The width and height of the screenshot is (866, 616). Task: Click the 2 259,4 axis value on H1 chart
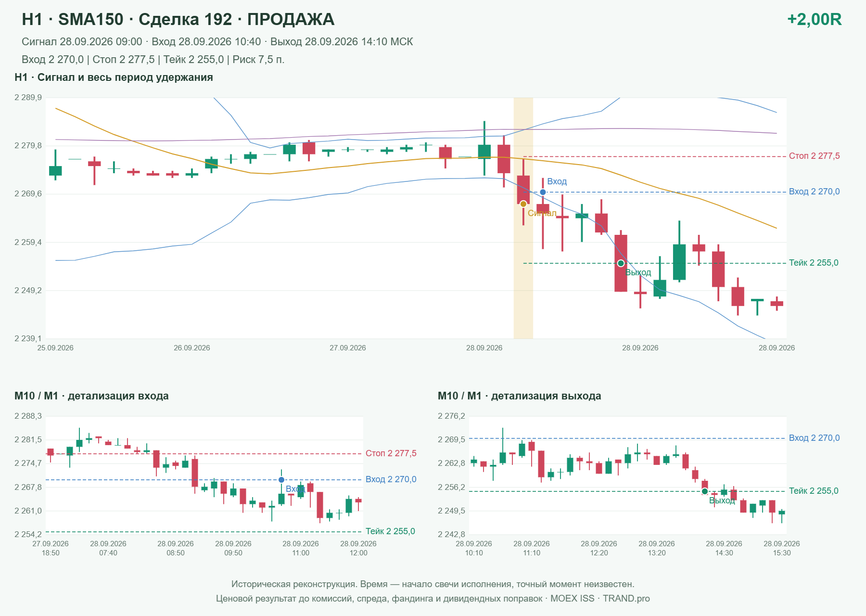coord(28,242)
